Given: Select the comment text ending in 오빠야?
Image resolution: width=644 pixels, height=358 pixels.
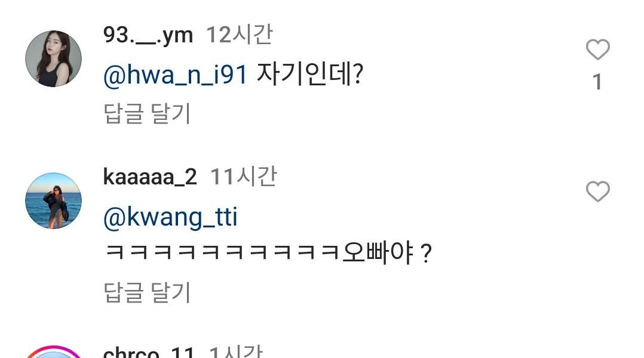Looking at the screenshot, I should [x=268, y=252].
